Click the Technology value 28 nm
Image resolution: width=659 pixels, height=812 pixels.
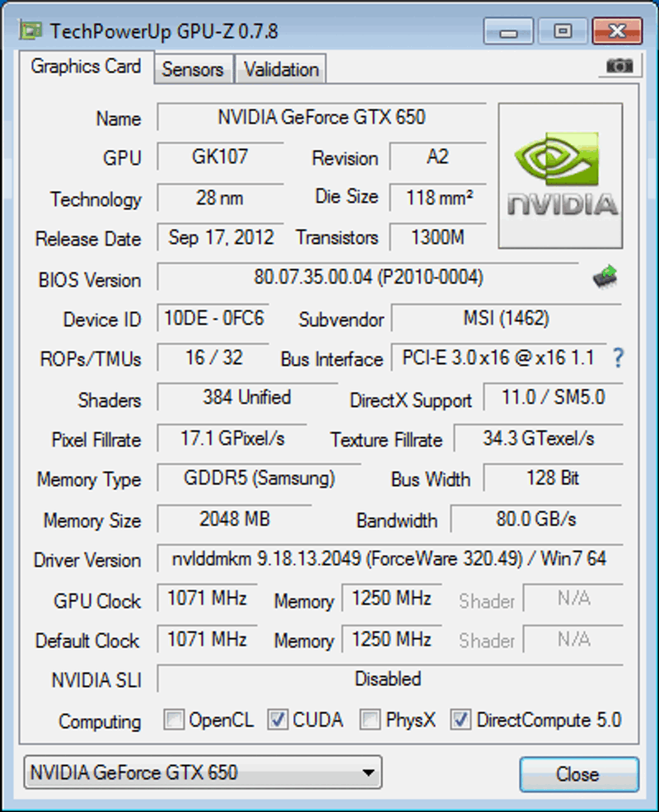click(x=220, y=198)
